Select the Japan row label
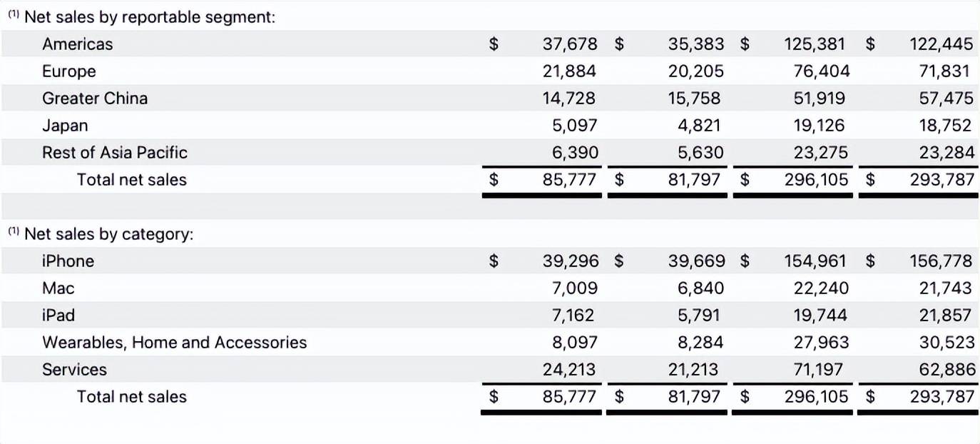 [65, 126]
